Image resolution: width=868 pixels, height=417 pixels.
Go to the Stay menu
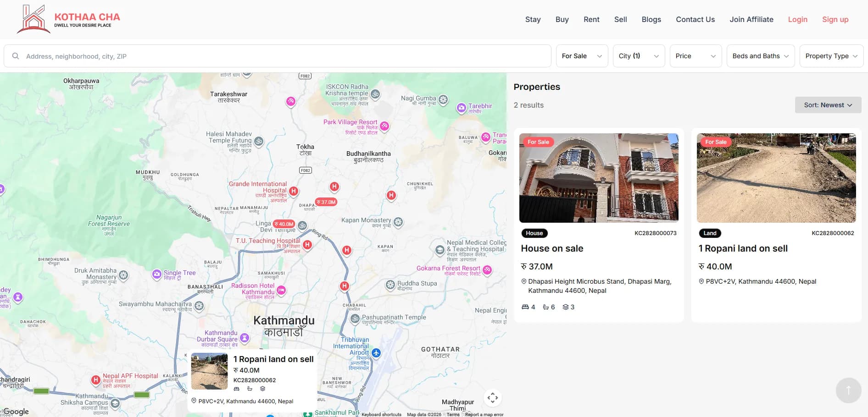click(533, 19)
